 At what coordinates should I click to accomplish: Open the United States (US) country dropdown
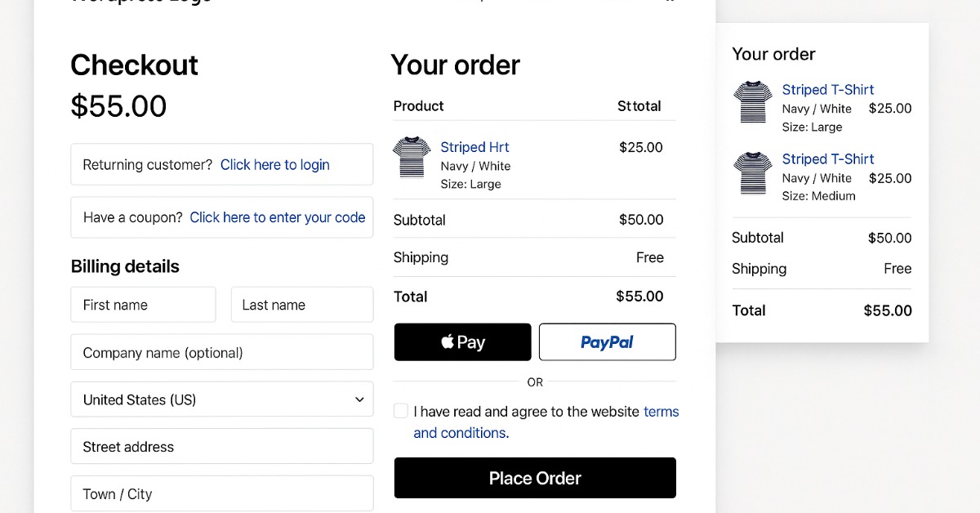click(x=221, y=399)
